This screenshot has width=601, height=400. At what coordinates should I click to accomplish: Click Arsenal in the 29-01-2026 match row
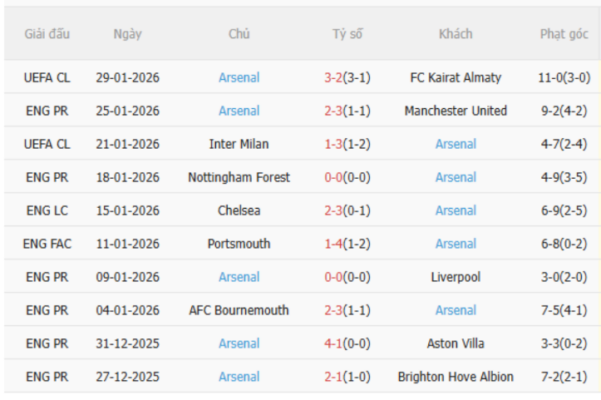click(238, 77)
